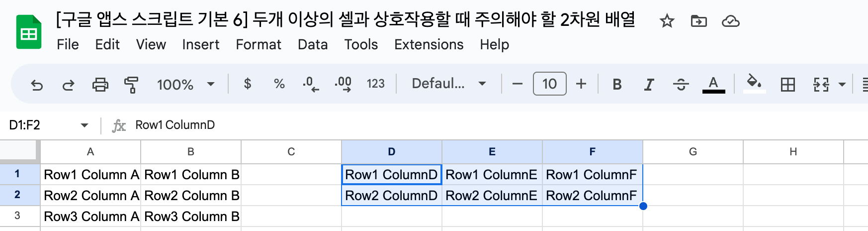Toggle strikethrough formatting
868x231 pixels.
pos(681,84)
